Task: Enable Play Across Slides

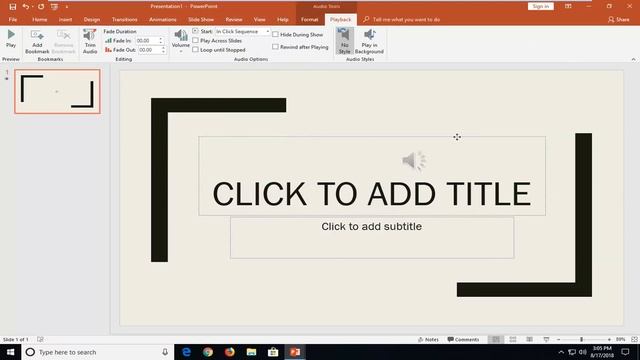Action: 196,40
